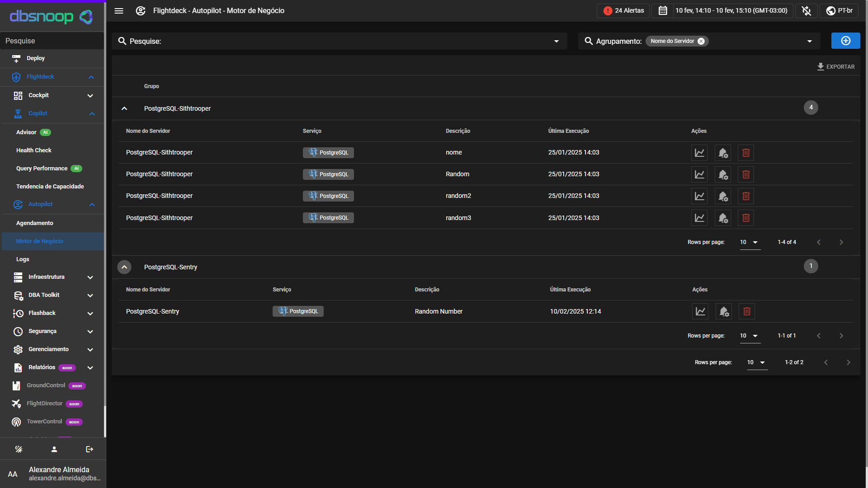Click the EXPORTAR button
This screenshot has width=868, height=488.
coord(836,66)
